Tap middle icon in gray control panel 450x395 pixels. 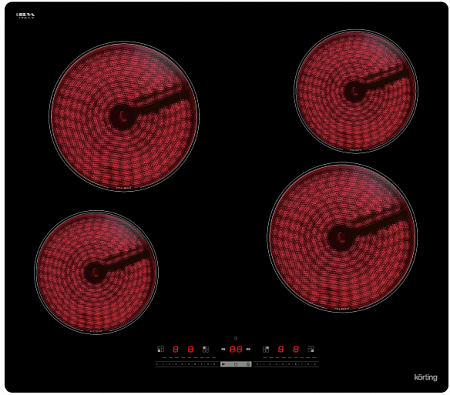236,364
